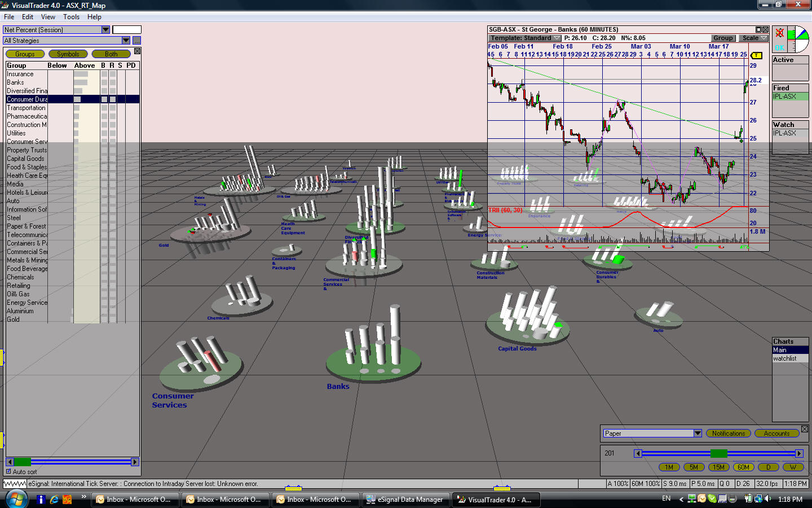Click green thumb of time slider

pos(719,453)
